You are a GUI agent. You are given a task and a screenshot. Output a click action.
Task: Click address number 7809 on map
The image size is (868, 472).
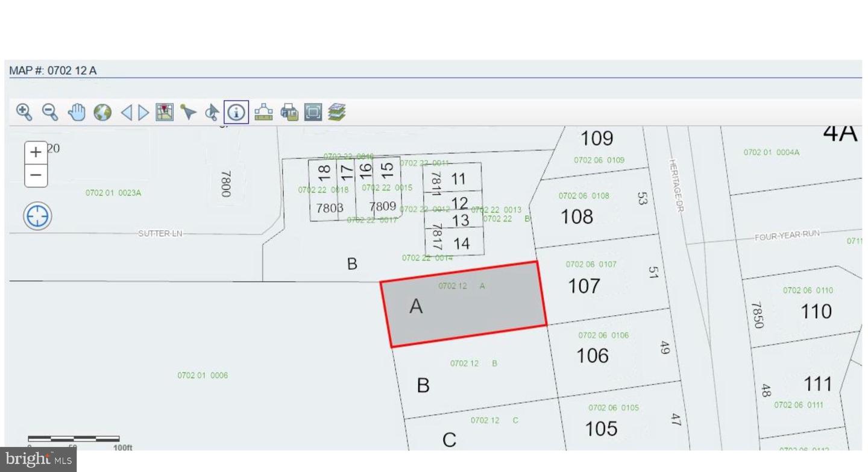click(x=383, y=207)
